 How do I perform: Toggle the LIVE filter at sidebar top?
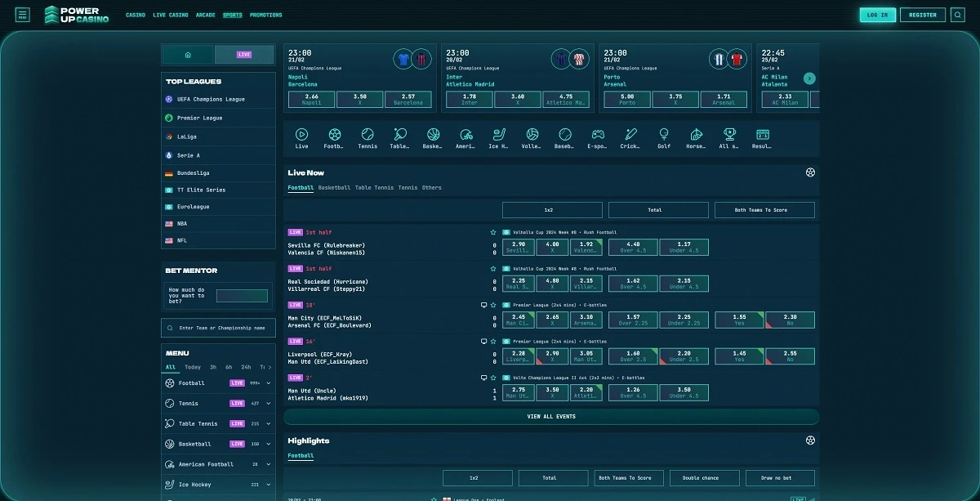[x=244, y=55]
